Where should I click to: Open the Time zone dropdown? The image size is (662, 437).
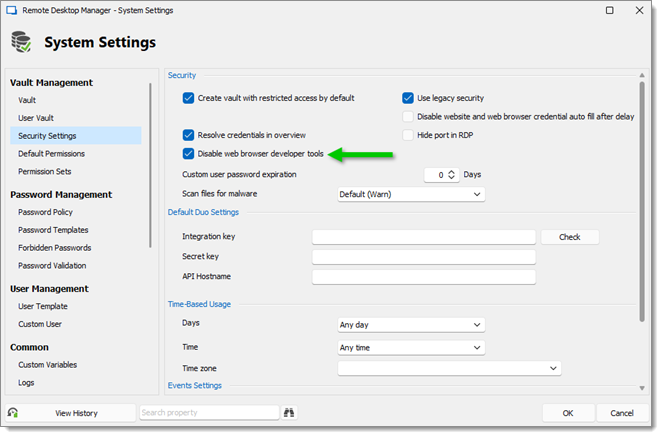[x=449, y=368]
